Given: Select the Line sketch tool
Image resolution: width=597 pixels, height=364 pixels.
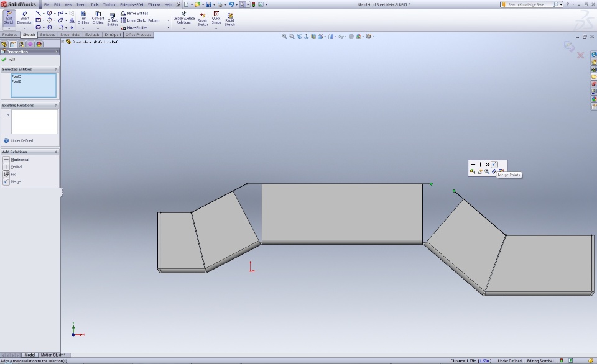Looking at the screenshot, I should pos(38,13).
